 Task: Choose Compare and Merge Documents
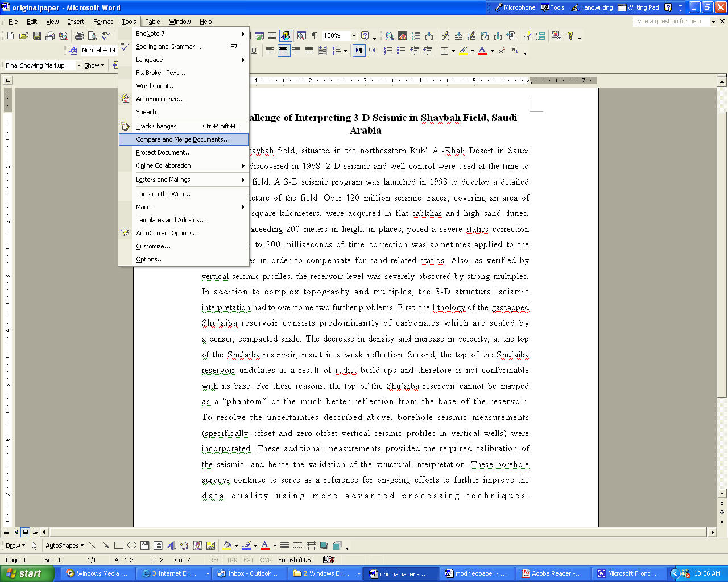pyautogui.click(x=184, y=139)
